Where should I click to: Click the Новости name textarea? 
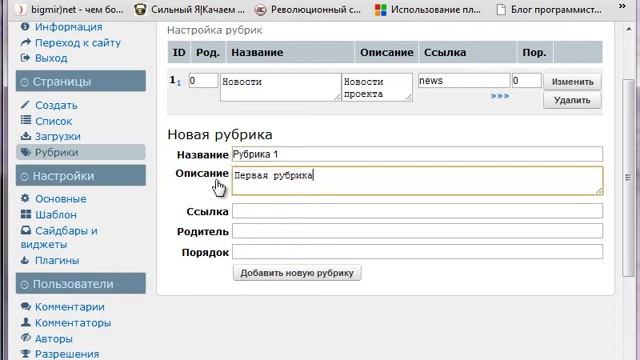point(280,87)
